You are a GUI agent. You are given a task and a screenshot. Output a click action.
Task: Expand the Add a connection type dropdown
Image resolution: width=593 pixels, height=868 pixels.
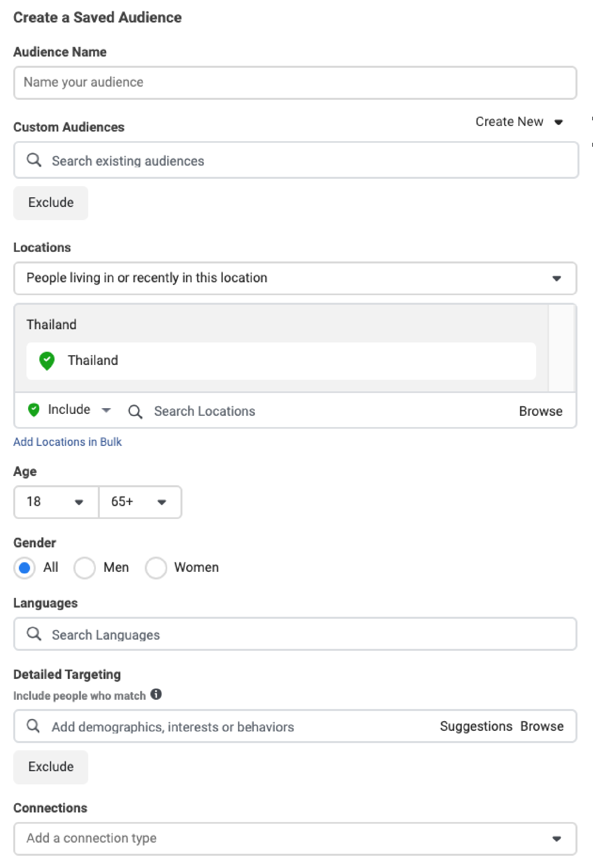(x=296, y=839)
